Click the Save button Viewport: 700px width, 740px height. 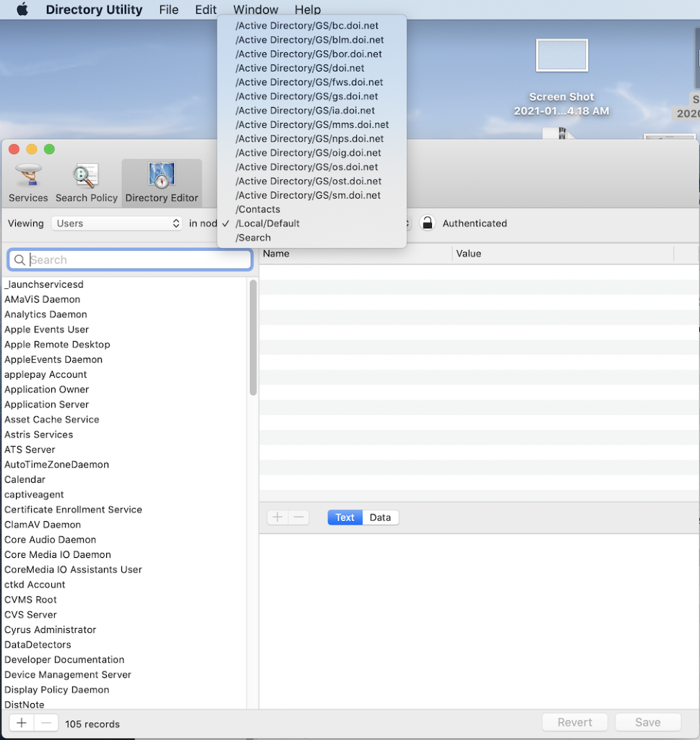[648, 722]
